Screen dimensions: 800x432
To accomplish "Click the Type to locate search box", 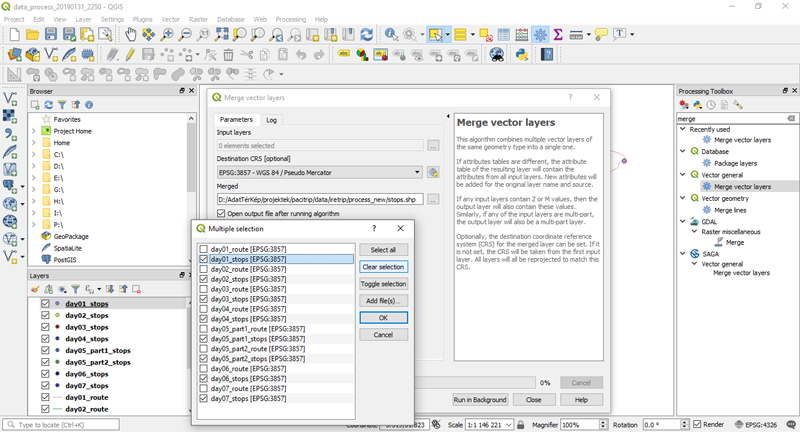I will 62,424.
